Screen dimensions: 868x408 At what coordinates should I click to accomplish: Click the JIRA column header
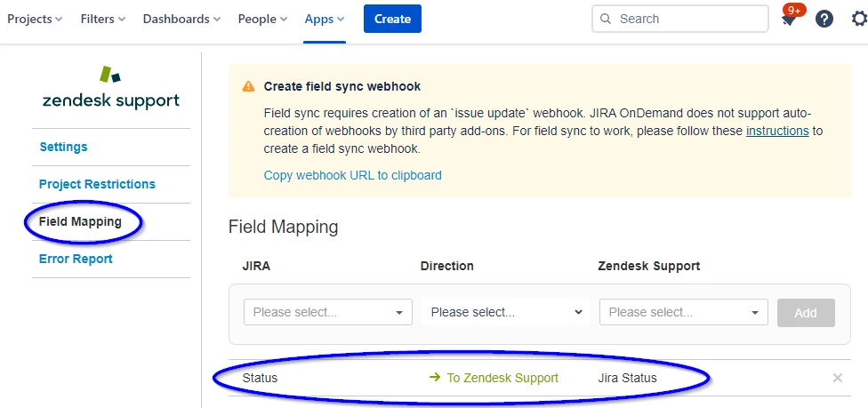(x=256, y=266)
